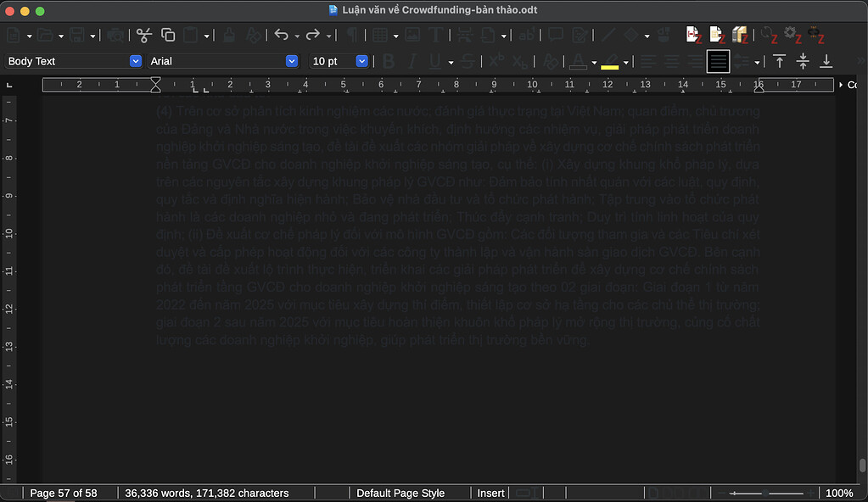
Task: Click Page 57 of 58 indicator
Action: click(x=64, y=493)
